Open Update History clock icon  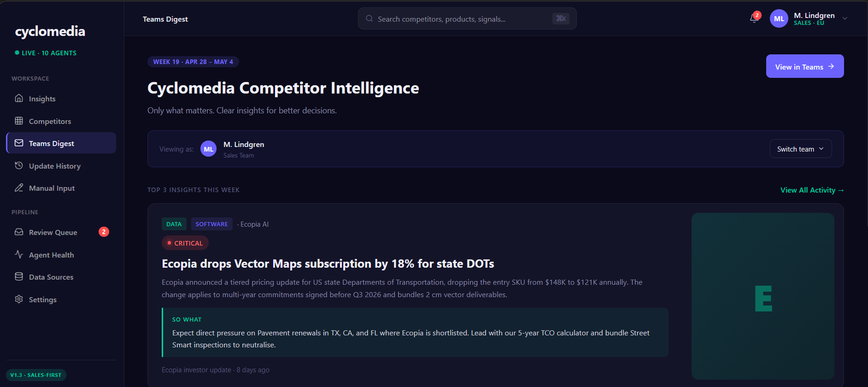tap(19, 165)
